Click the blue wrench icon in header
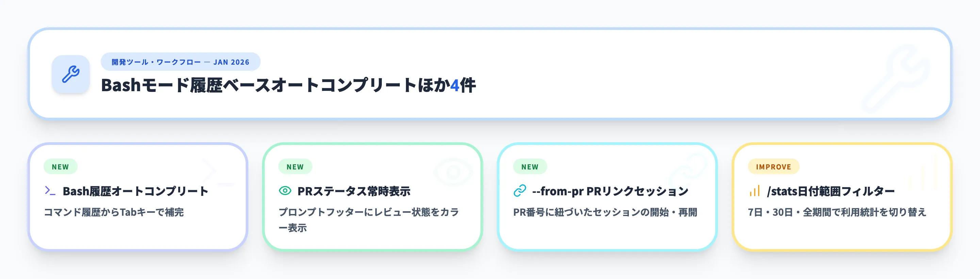This screenshot has width=980, height=279. pos(71,74)
